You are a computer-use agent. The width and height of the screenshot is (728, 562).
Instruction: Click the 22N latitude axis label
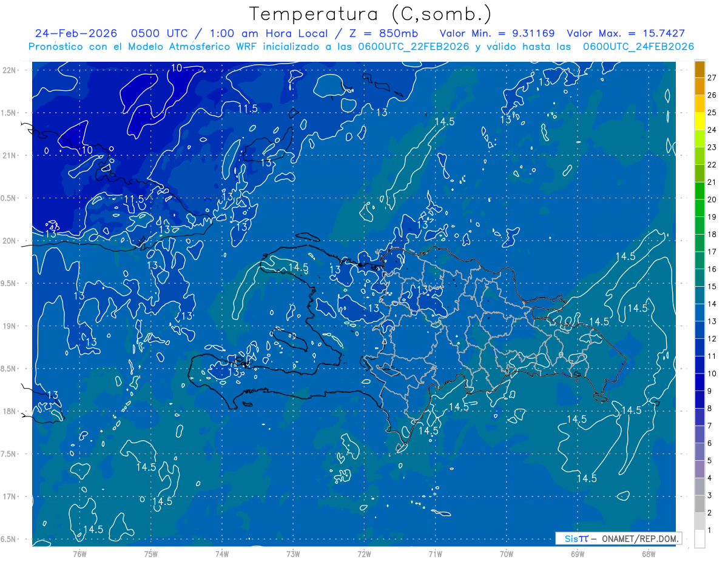[x=9, y=70]
